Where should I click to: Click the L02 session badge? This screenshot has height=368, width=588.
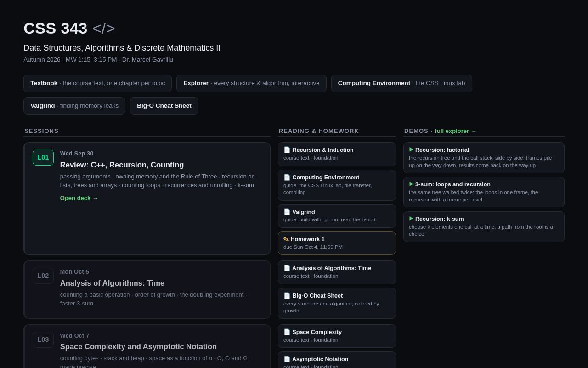pos(43,276)
